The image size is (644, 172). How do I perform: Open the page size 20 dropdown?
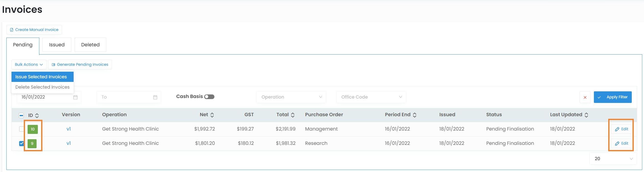613,159
